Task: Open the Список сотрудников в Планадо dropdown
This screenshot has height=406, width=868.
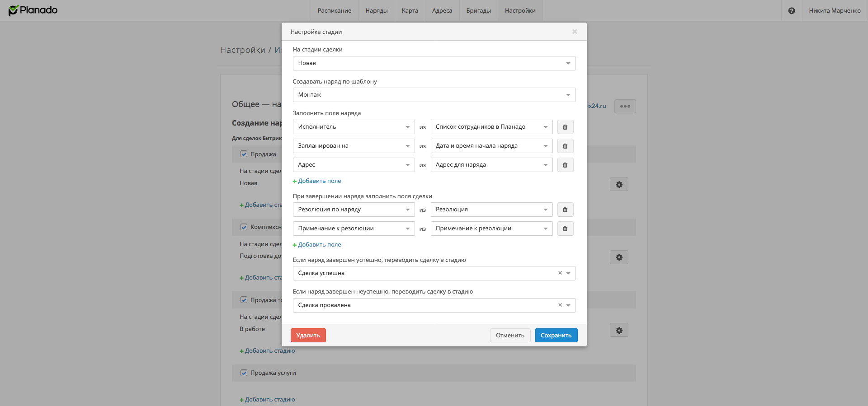Action: 491,127
